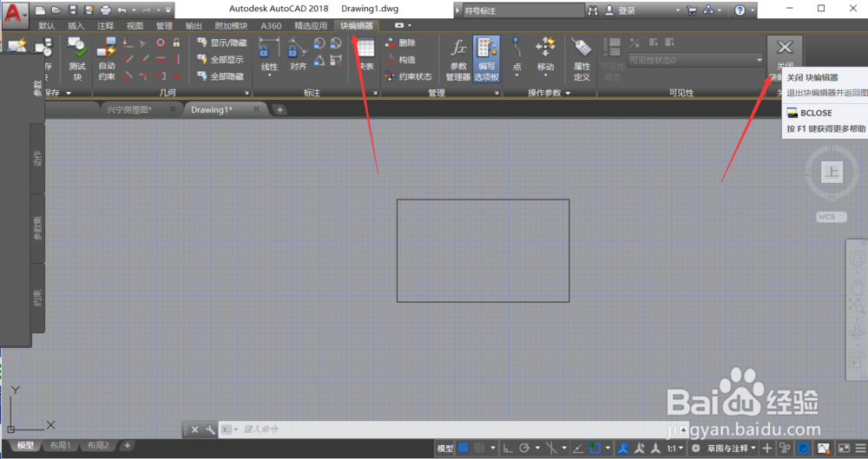Image resolution: width=868 pixels, height=459 pixels.
Task: Toggle 编写选项板 authoring palettes
Action: point(487,59)
